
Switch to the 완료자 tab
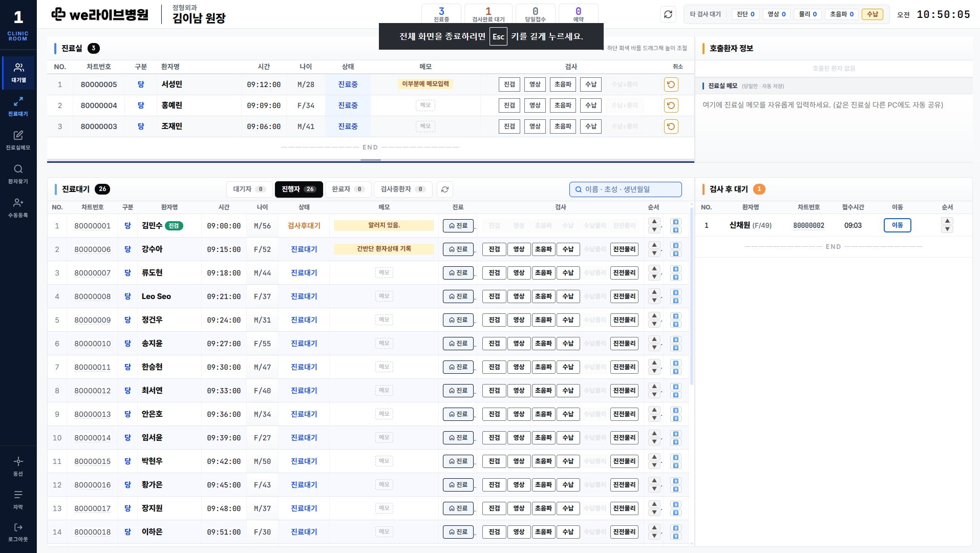[x=348, y=189]
